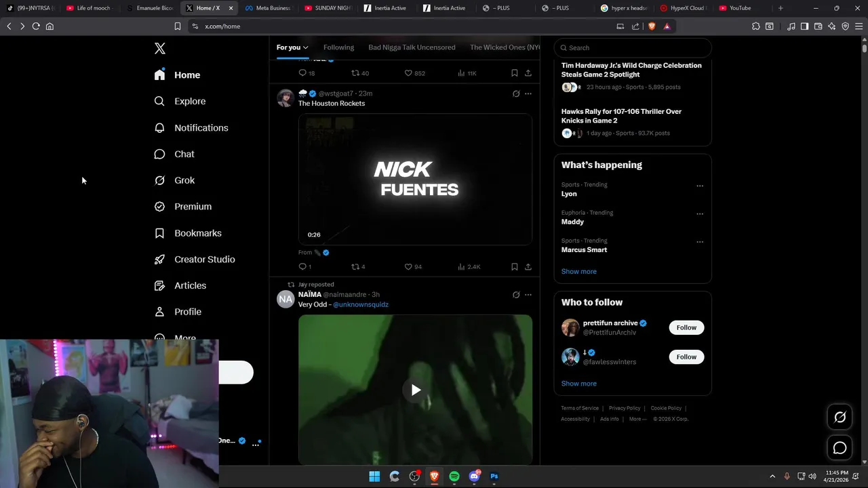Reload the current page
868x488 pixels.
pyautogui.click(x=36, y=26)
